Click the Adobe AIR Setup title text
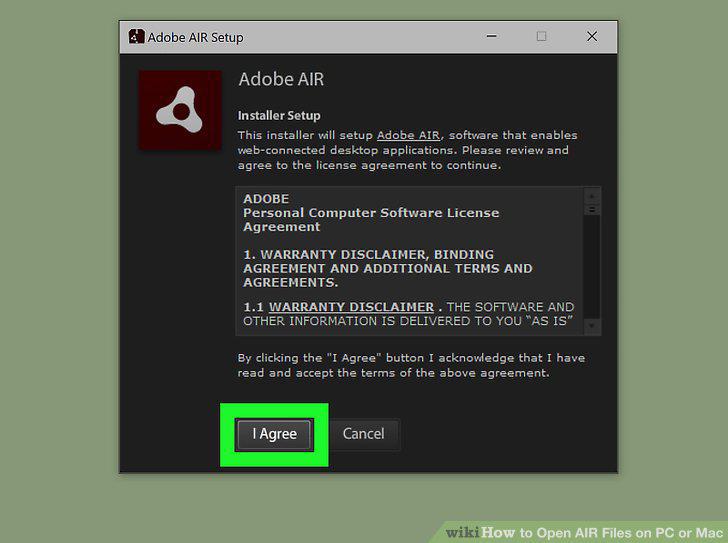 195,38
